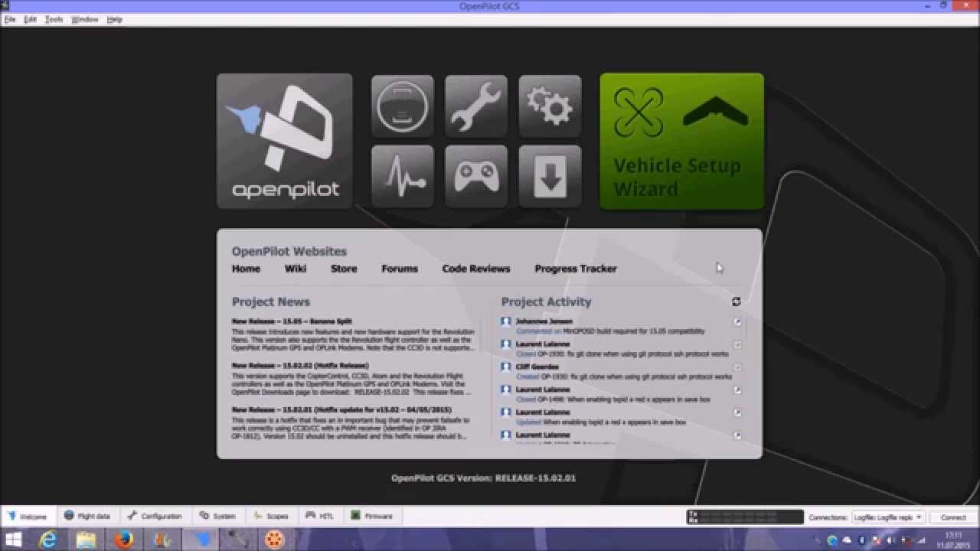Click the 'Project News' heading
Viewport: 980px width, 551px height.
click(x=271, y=302)
